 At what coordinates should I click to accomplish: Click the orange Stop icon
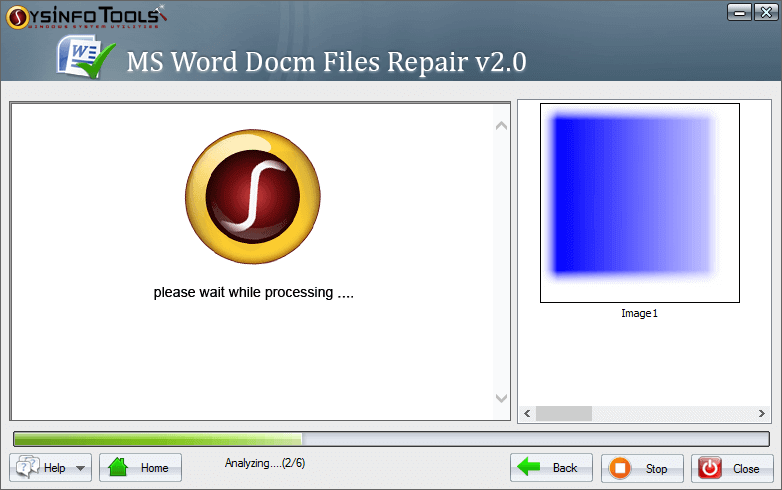620,469
